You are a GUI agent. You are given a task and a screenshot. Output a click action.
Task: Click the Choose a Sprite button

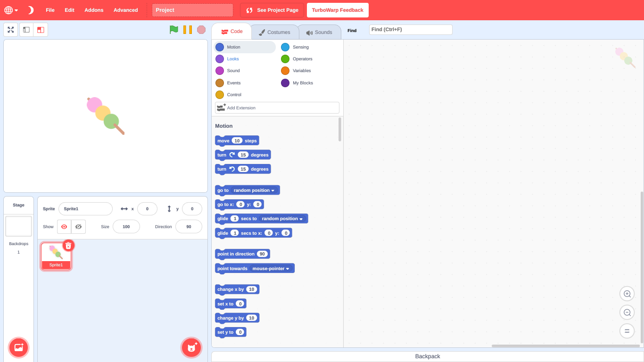pyautogui.click(x=191, y=347)
